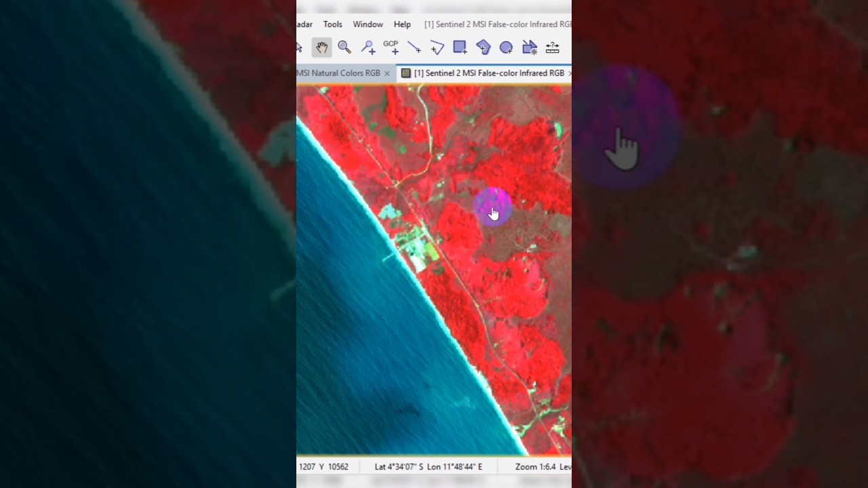The height and width of the screenshot is (488, 868).
Task: Click the Zoom 1:6.4 status bar field
Action: 535,467
